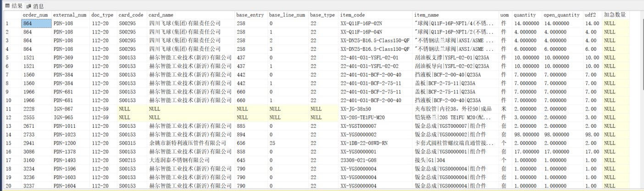
Task: Select item code XX-1DB-22-08WD-RN
Action: click(364, 143)
